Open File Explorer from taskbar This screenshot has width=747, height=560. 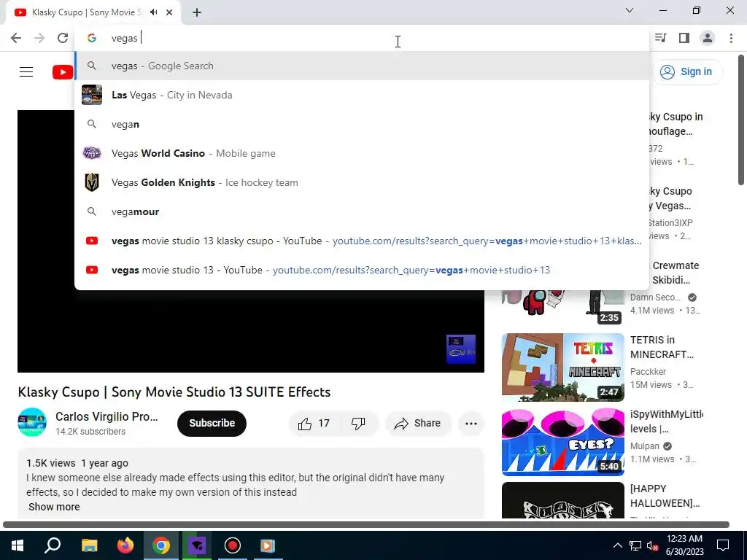point(89,545)
